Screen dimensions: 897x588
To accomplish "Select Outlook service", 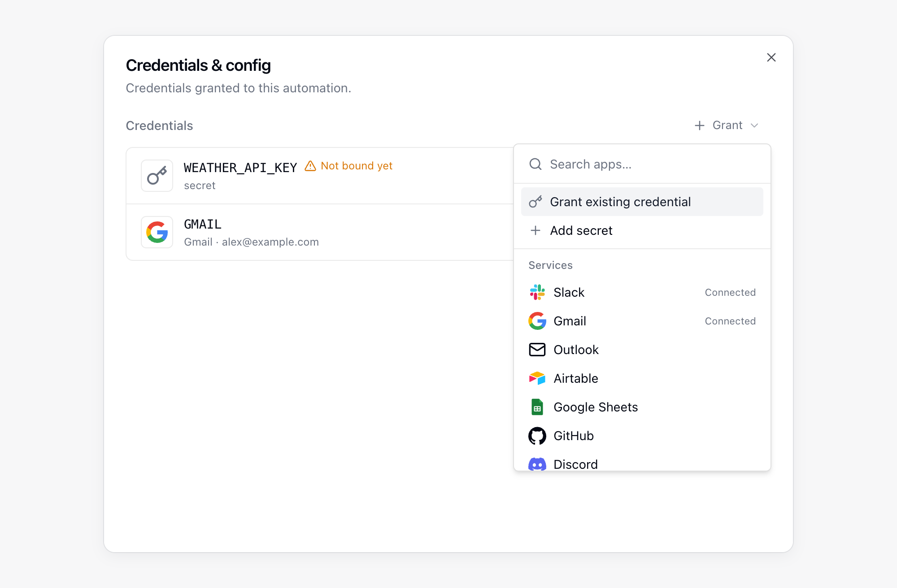I will coord(642,350).
